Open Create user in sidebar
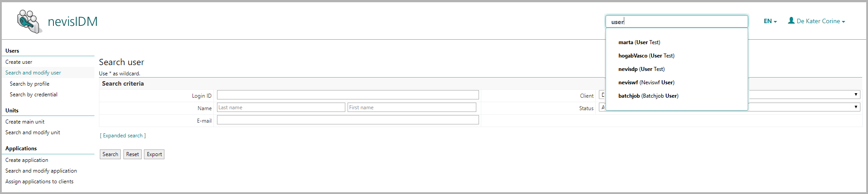This screenshot has height=194, width=868. [19, 62]
